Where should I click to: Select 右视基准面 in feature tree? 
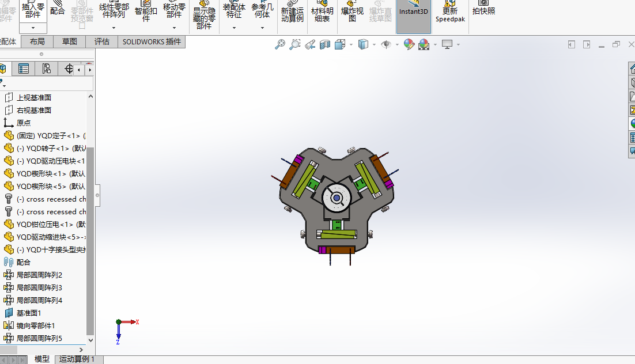point(34,110)
